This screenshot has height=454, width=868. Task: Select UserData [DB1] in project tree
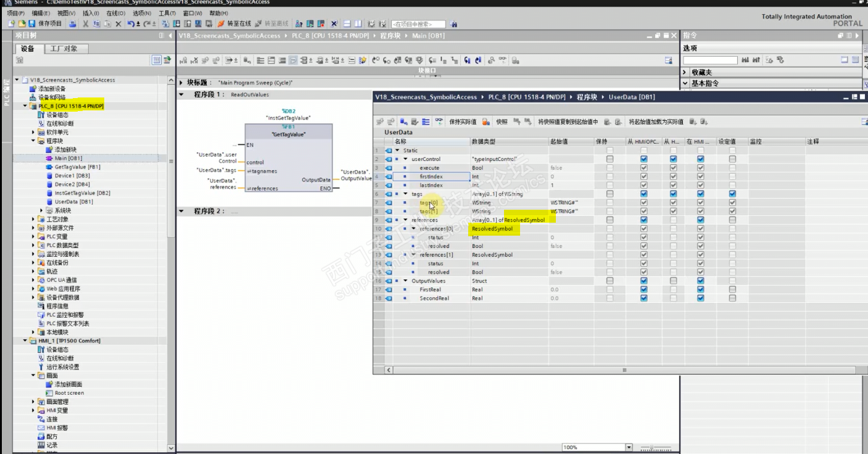pos(73,202)
